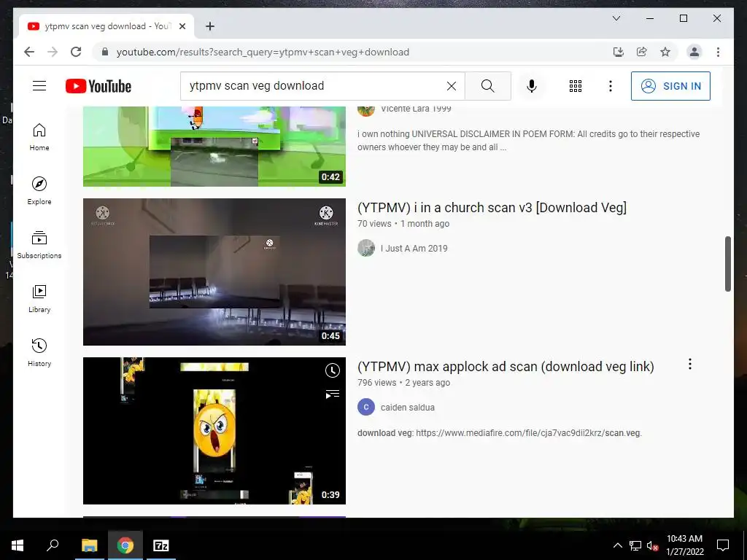747x560 pixels.
Task: Open max applock ad scan thumbnail
Action: click(214, 430)
